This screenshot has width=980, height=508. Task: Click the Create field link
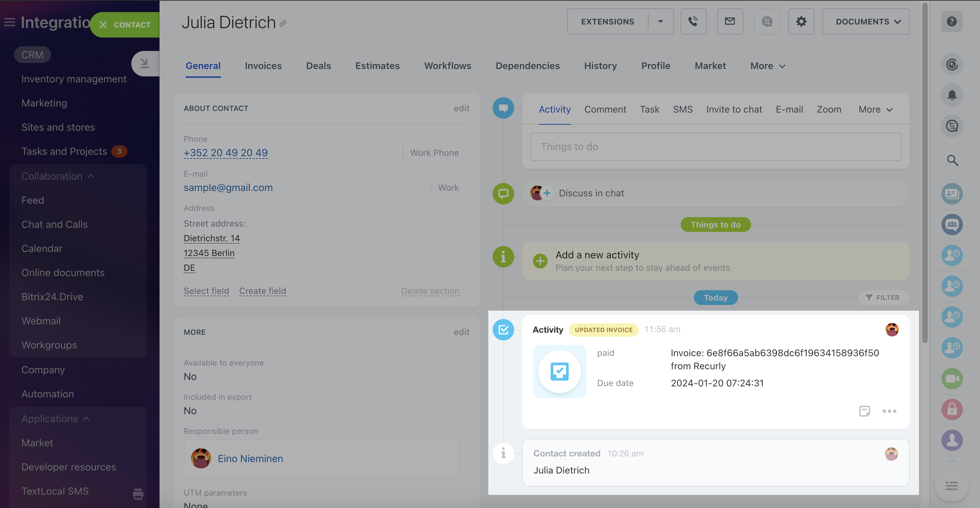pyautogui.click(x=262, y=291)
